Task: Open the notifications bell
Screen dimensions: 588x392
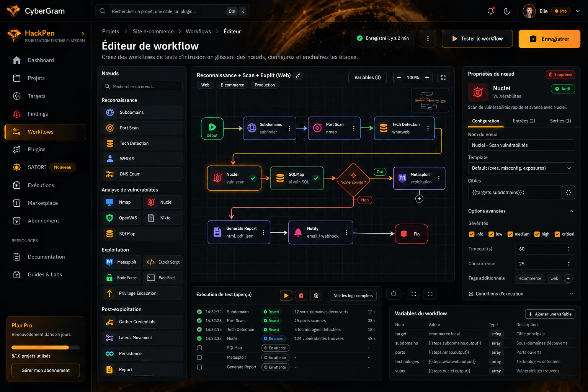Action: point(491,11)
